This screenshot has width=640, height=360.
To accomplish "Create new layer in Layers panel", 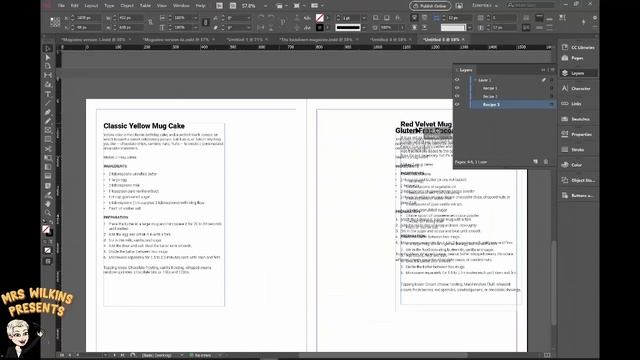I will (x=536, y=162).
